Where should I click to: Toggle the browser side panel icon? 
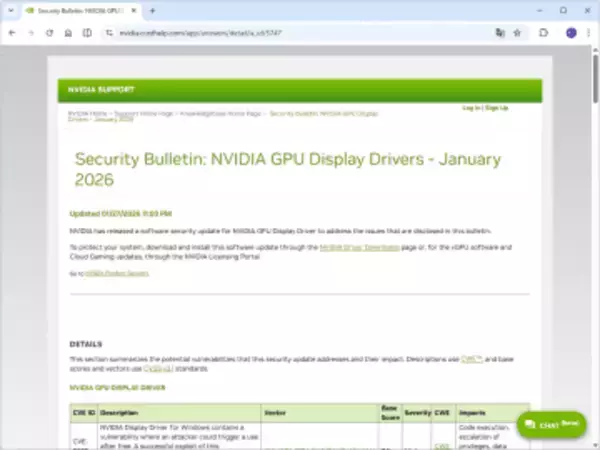coord(87,33)
